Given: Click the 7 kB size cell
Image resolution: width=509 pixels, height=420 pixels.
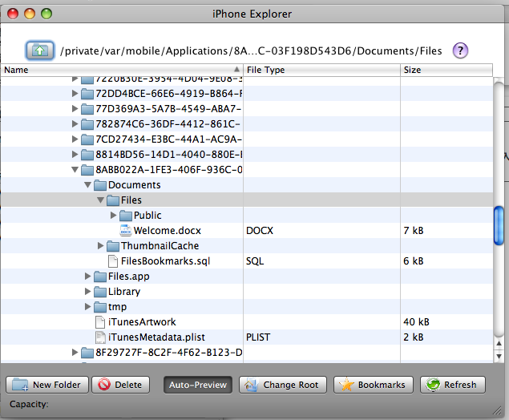Looking at the screenshot, I should (414, 231).
